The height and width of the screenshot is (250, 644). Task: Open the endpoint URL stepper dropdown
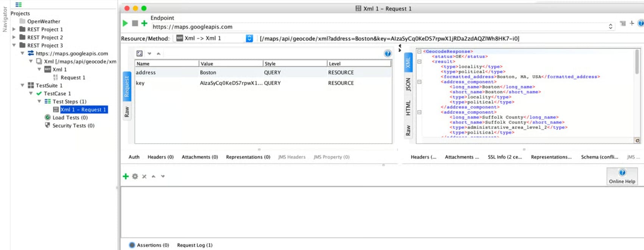[x=610, y=26]
